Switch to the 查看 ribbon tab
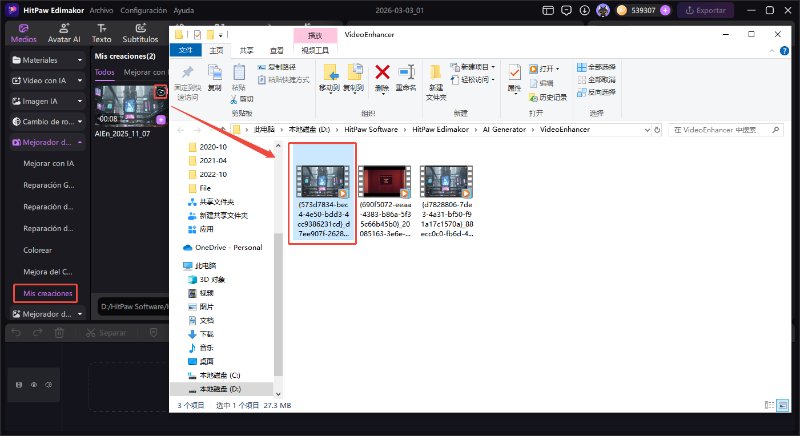Image resolution: width=800 pixels, height=436 pixels. pos(277,50)
